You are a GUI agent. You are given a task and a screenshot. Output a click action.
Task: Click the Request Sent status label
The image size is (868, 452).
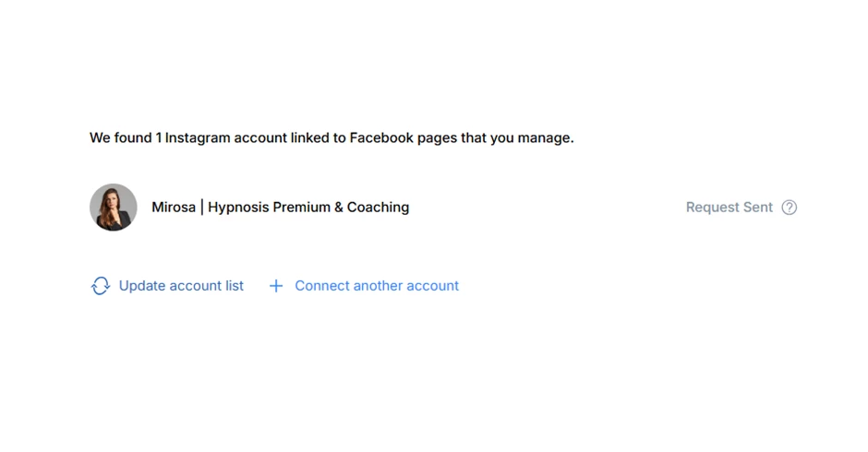(x=729, y=208)
